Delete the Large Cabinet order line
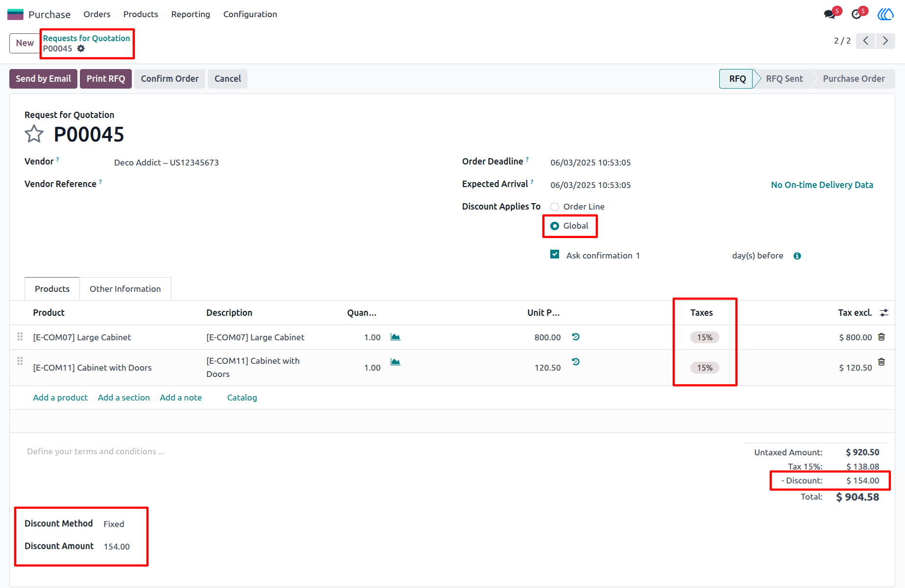This screenshot has height=588, width=905. (881, 337)
